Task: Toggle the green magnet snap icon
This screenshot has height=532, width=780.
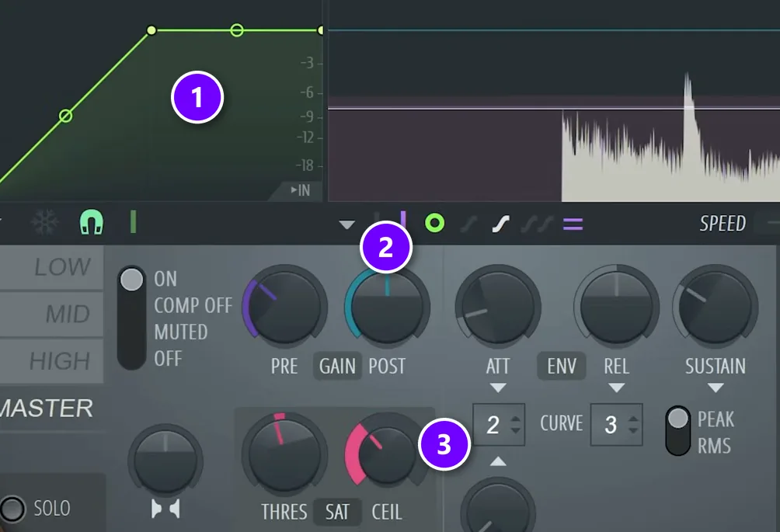Action: tap(92, 222)
